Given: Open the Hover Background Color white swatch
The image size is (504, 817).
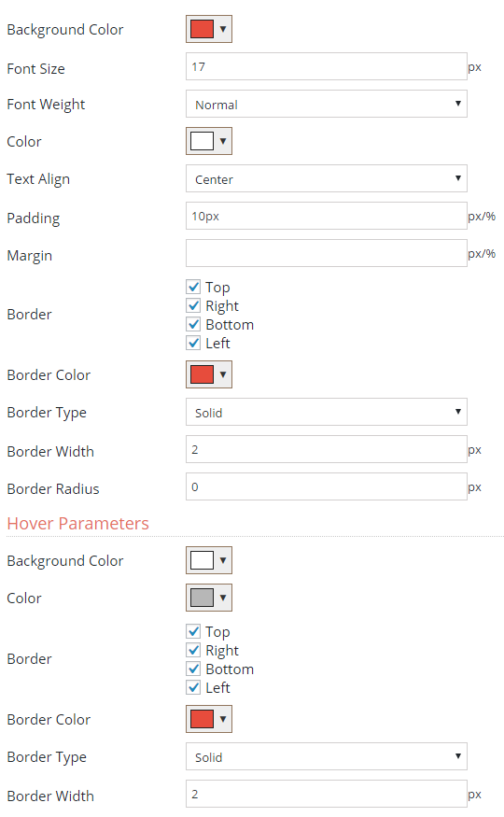Looking at the screenshot, I should (209, 560).
